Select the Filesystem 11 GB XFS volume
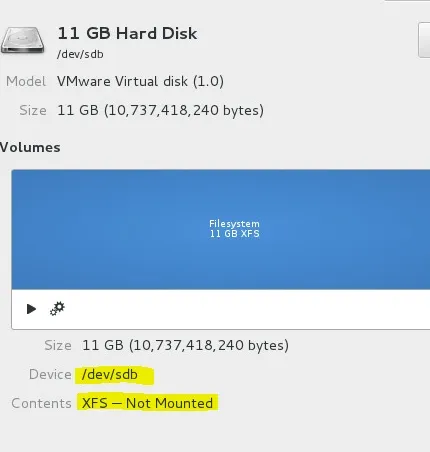This screenshot has height=452, width=430. click(221, 229)
